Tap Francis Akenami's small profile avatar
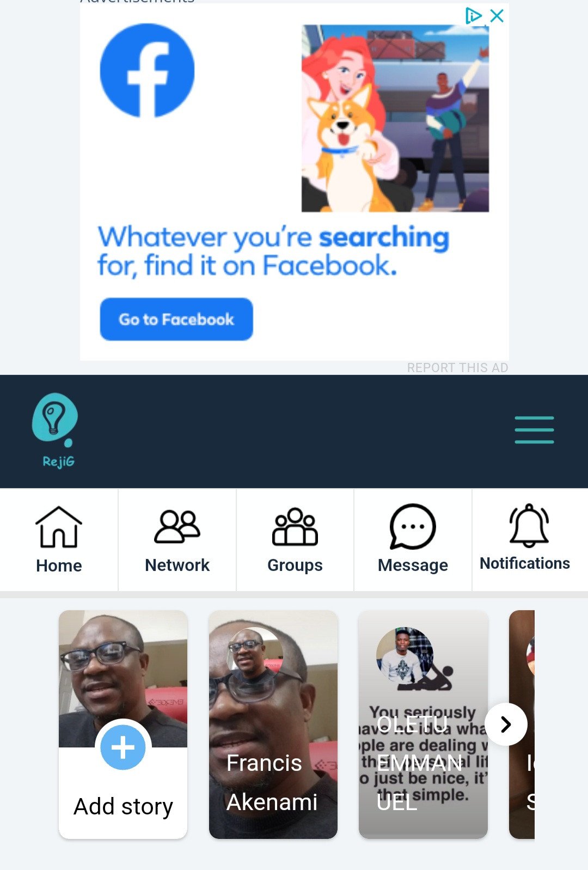Image resolution: width=588 pixels, height=870 pixels. (255, 655)
